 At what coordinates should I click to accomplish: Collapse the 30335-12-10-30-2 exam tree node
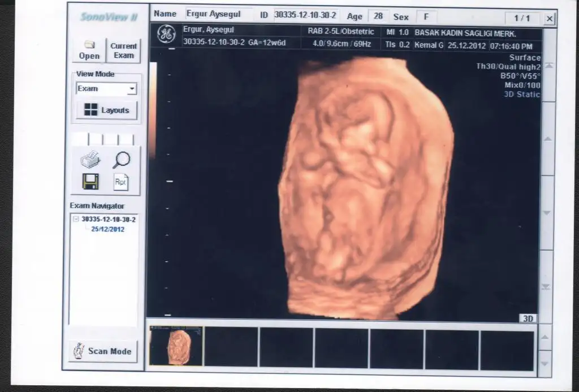[x=75, y=219]
